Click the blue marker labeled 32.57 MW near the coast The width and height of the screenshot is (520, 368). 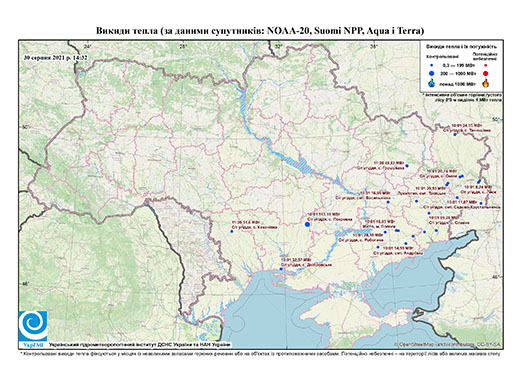(281, 269)
